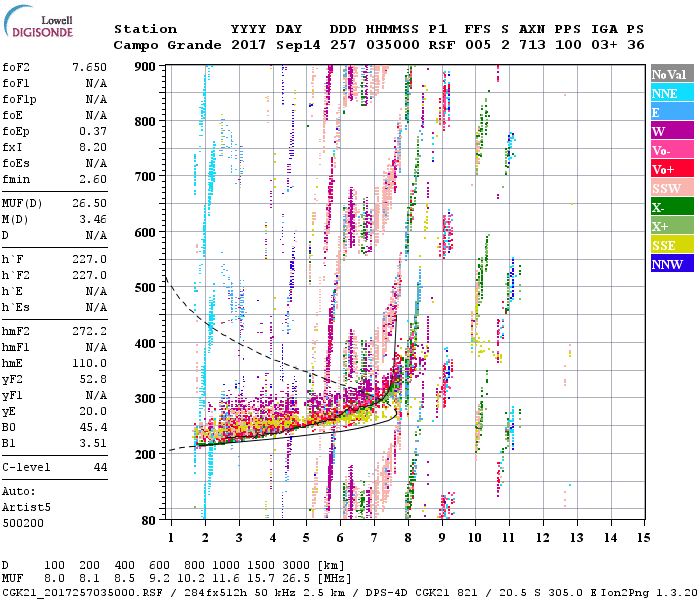Select the NNW dark blue swatch
Viewport: 700px width, 600px height.
pos(672,263)
